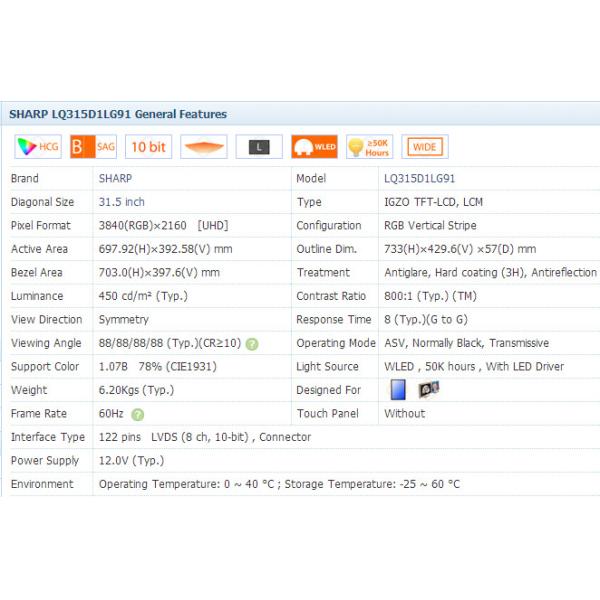Click the orange panel surface icon
Image resolution: width=600 pixels, height=600 pixels.
[x=204, y=147]
